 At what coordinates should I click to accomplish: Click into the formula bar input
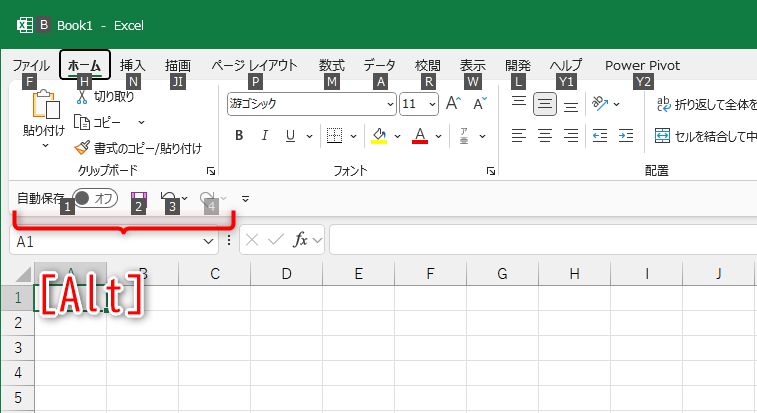tap(543, 239)
